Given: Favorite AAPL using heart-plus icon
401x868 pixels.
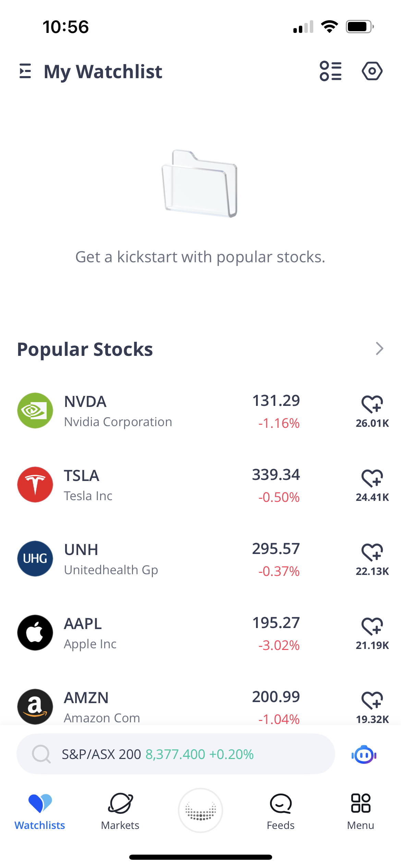Looking at the screenshot, I should coord(372,627).
